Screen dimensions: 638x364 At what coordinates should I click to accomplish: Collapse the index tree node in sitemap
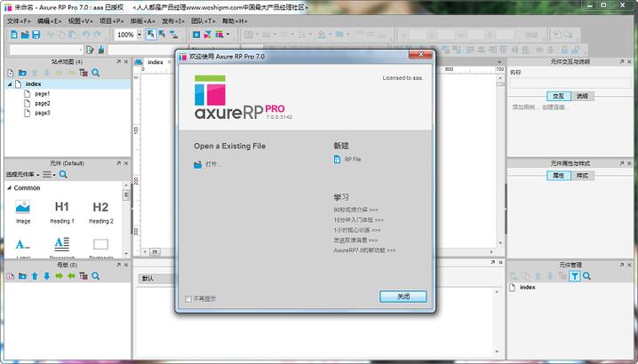pyautogui.click(x=10, y=84)
